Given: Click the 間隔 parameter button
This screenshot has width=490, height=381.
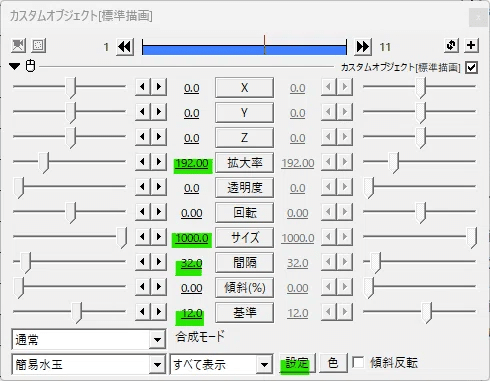Looking at the screenshot, I should pyautogui.click(x=244, y=263).
